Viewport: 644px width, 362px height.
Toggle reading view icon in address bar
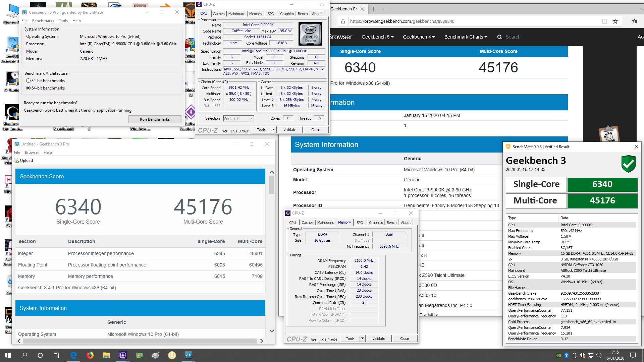604,21
